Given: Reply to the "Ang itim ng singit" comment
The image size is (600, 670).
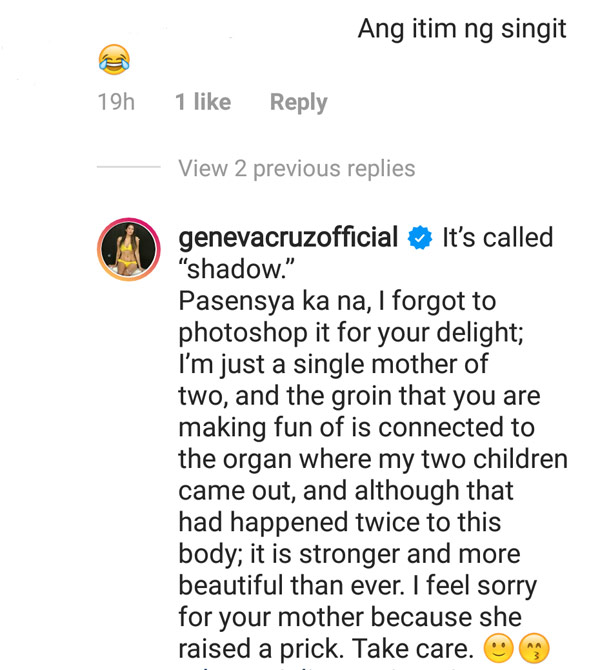Looking at the screenshot, I should pos(299,102).
